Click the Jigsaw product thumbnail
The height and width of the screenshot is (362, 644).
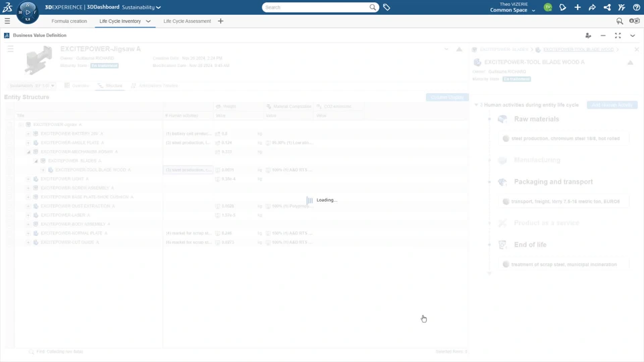pyautogui.click(x=38, y=60)
